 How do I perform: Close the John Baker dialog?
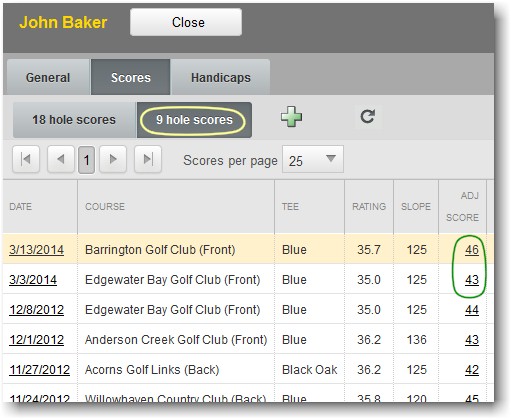coord(186,22)
